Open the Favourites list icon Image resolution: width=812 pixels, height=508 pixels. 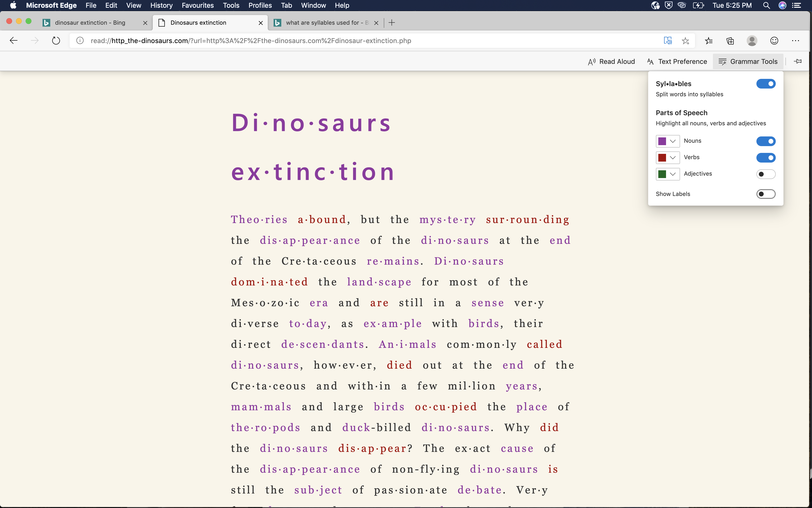click(x=709, y=41)
